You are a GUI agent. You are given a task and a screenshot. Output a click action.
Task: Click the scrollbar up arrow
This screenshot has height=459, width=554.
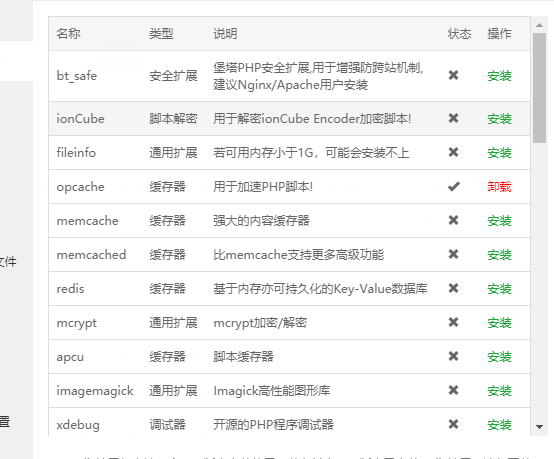[539, 25]
